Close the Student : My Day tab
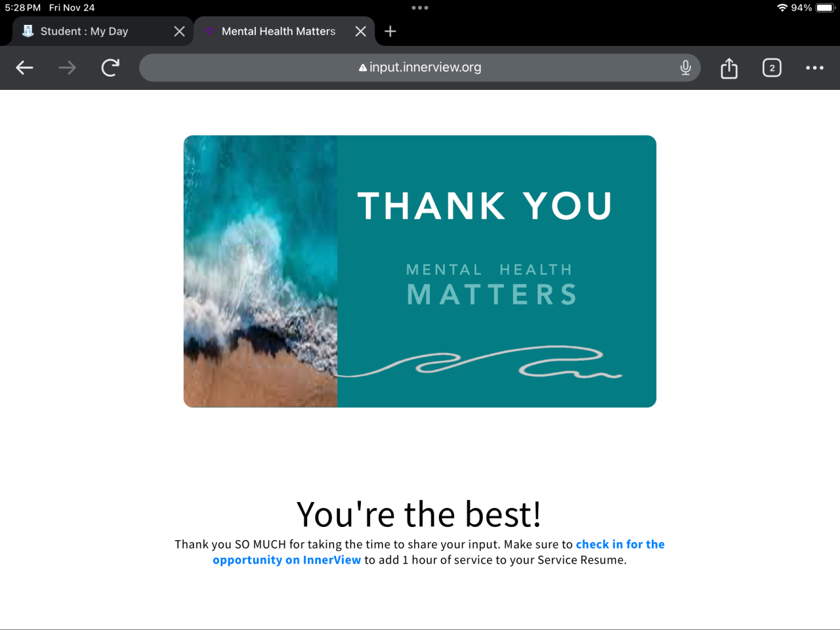This screenshot has width=840, height=630. (179, 31)
